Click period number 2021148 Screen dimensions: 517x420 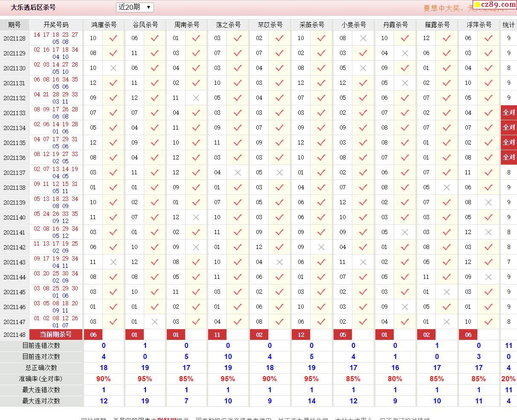tap(15, 335)
